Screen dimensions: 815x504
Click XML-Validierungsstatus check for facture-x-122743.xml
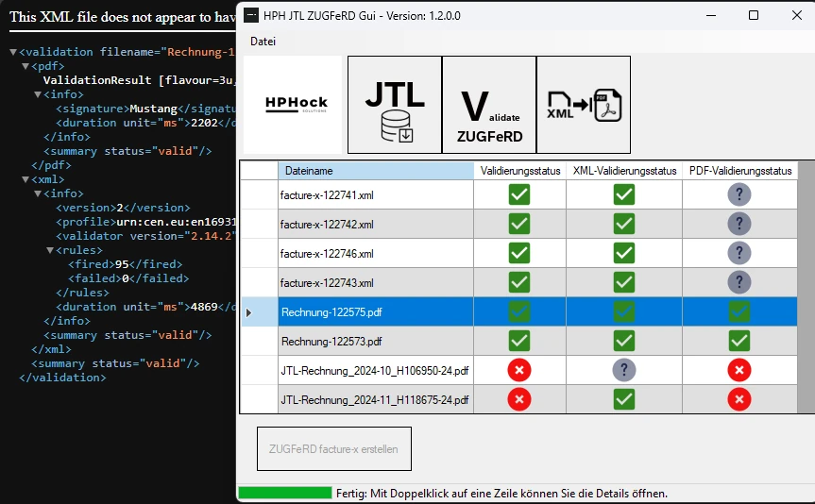click(x=623, y=282)
